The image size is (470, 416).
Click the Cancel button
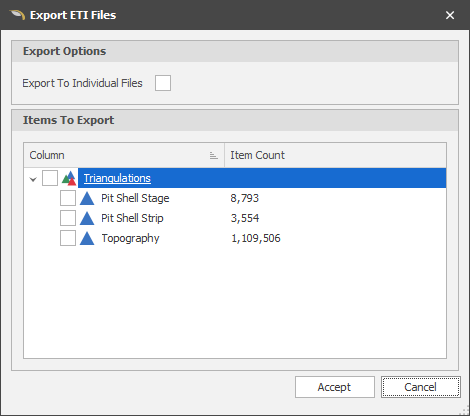tap(421, 387)
